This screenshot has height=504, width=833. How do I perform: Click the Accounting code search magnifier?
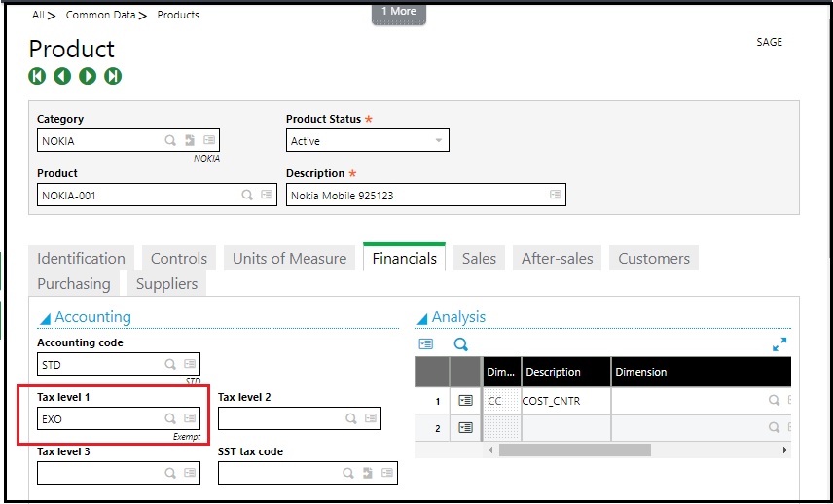click(170, 364)
